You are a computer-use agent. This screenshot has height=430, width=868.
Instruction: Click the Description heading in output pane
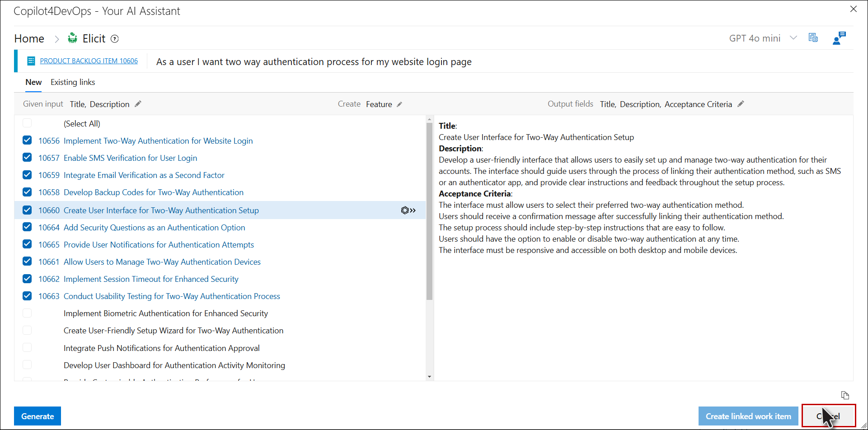click(460, 149)
